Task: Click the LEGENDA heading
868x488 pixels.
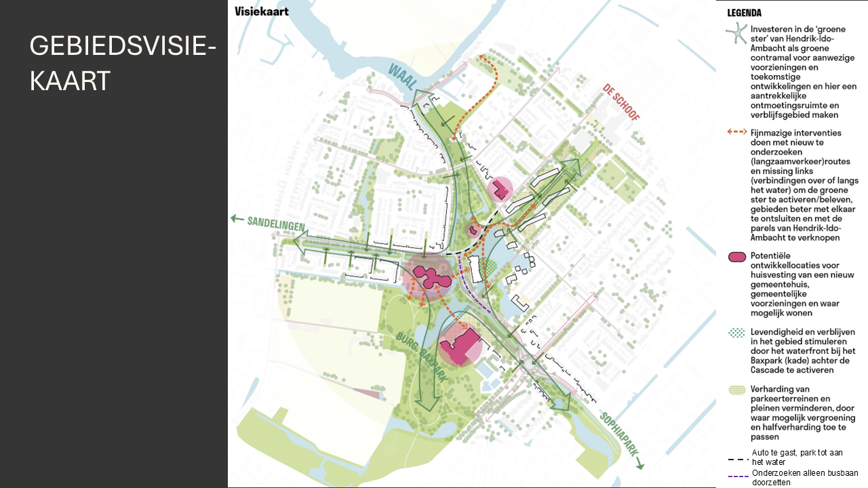Action: (x=744, y=13)
